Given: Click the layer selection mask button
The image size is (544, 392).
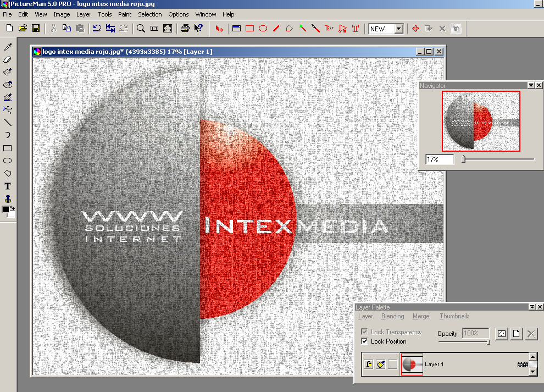Looking at the screenshot, I should 502,334.
